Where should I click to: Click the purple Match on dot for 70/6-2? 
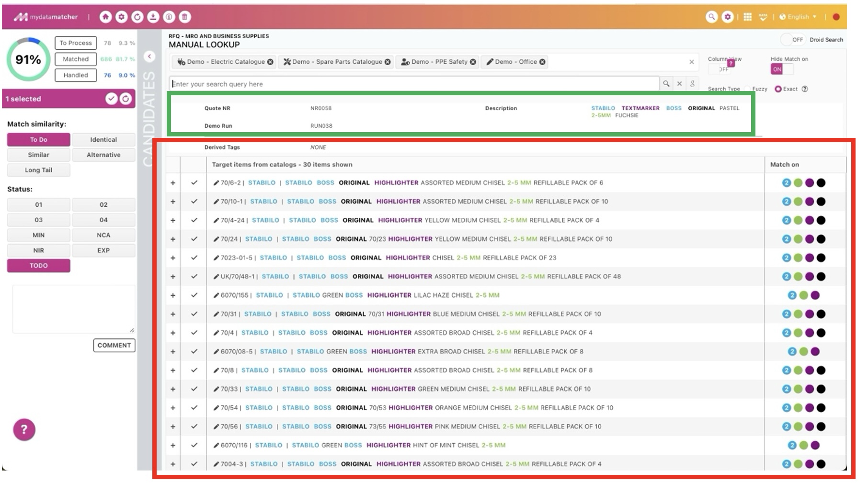tap(810, 183)
